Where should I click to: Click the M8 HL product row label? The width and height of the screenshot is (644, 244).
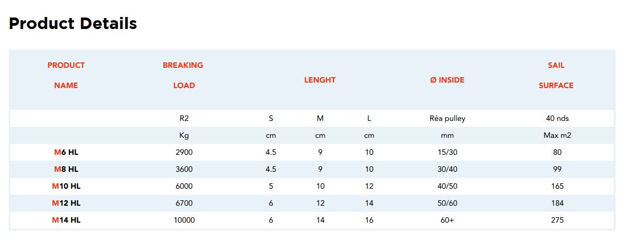tap(66, 170)
